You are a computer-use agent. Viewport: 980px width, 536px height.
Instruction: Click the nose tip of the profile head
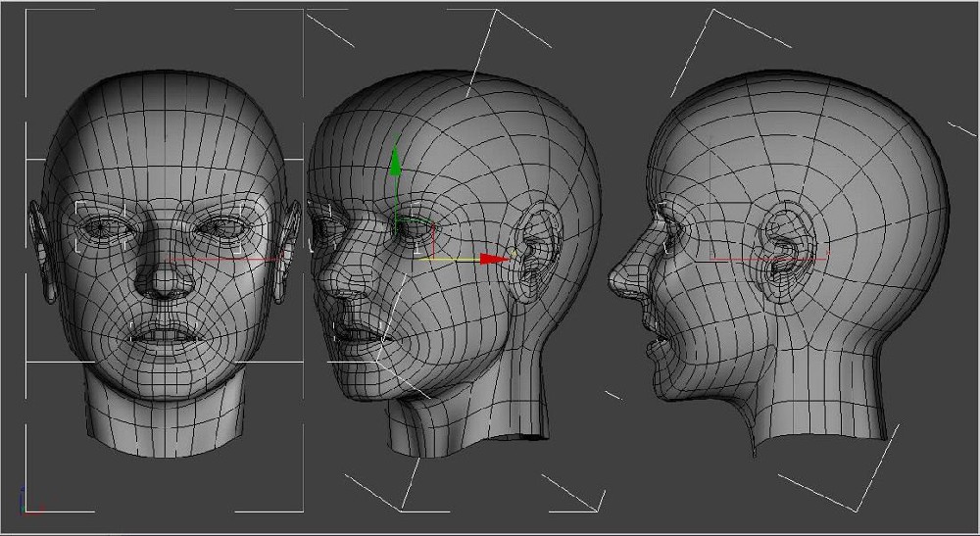click(x=617, y=282)
